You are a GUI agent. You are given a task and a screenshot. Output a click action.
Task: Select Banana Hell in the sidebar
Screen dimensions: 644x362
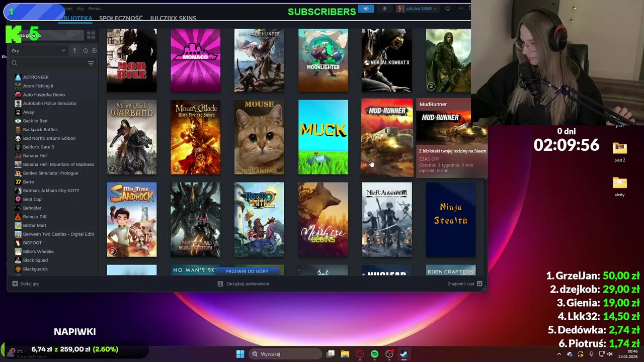tap(35, 155)
